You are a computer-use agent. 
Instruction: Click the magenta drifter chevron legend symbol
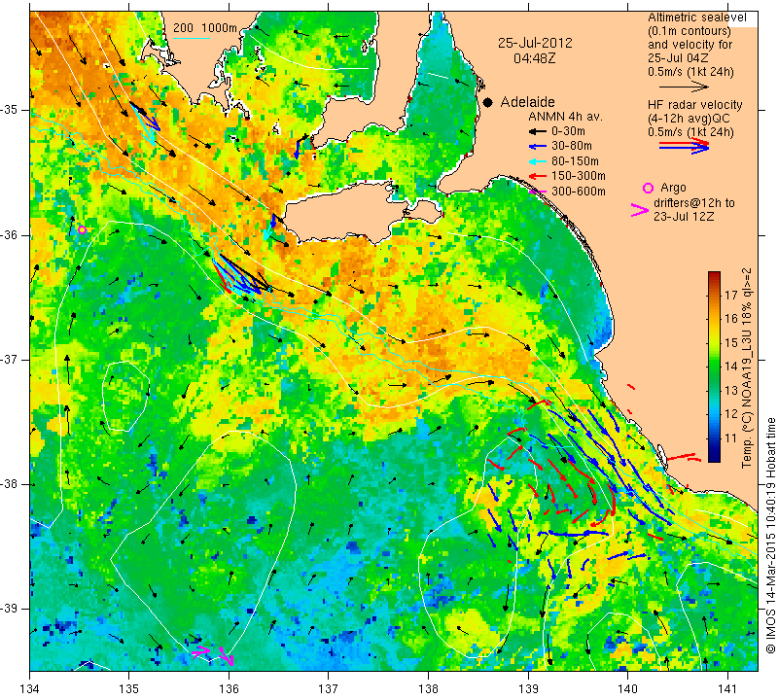[639, 210]
